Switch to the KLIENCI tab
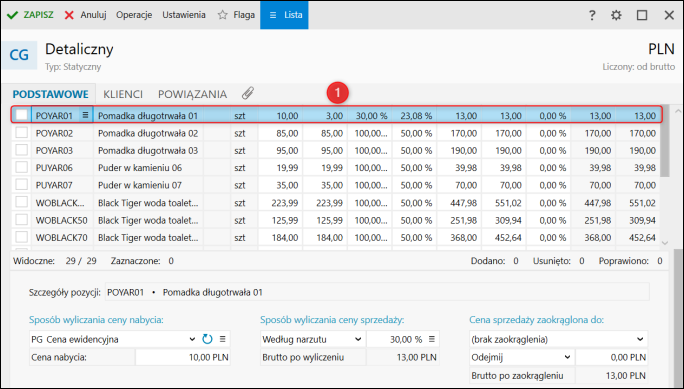The image size is (684, 389). 123,94
